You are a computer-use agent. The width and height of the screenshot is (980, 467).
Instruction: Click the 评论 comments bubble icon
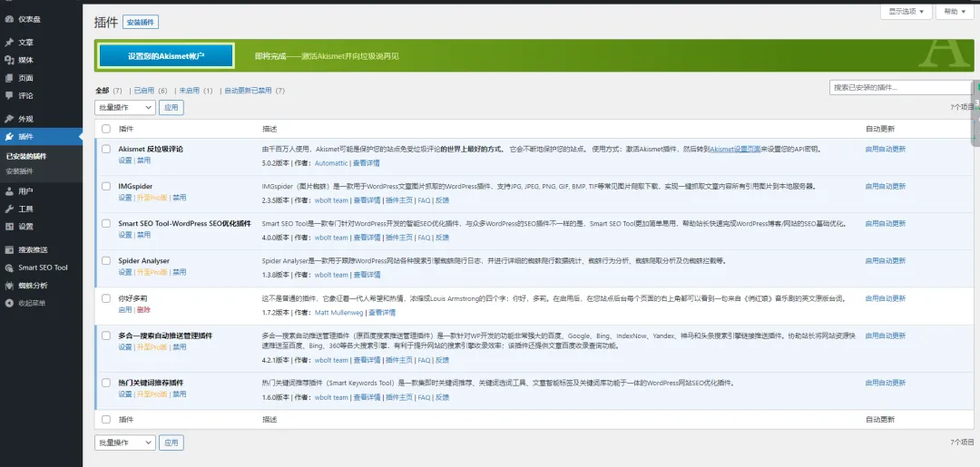click(9, 95)
